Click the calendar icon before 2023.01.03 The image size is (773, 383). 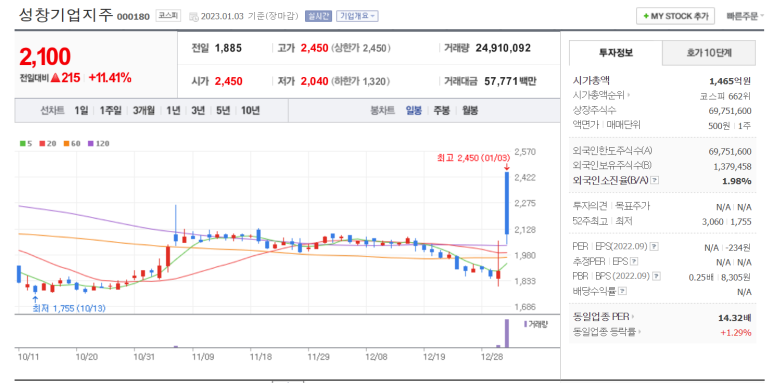193,16
